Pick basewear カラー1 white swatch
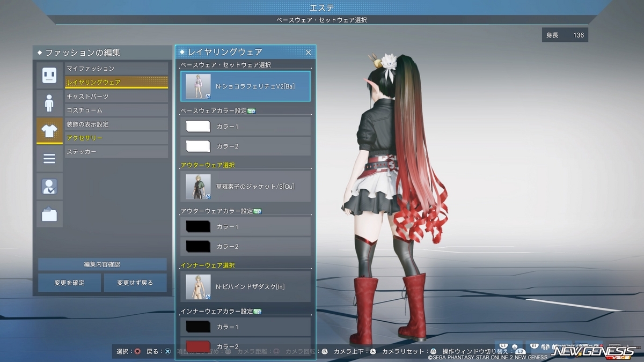 pos(198,127)
